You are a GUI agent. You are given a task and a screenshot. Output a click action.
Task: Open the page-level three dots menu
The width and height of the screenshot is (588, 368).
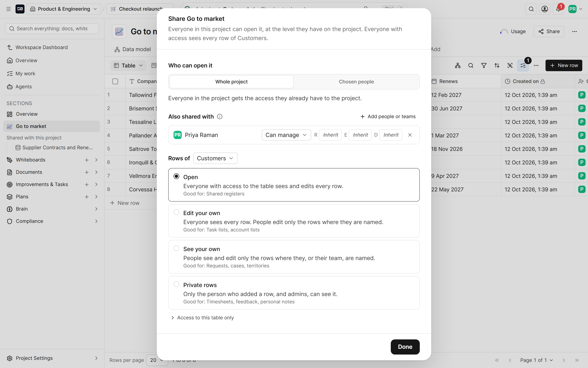point(574,31)
